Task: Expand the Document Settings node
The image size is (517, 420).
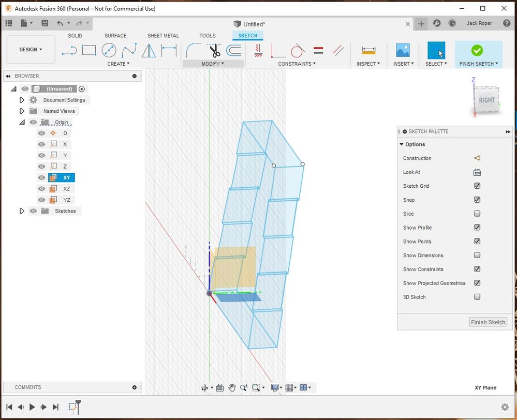Action: (22, 100)
